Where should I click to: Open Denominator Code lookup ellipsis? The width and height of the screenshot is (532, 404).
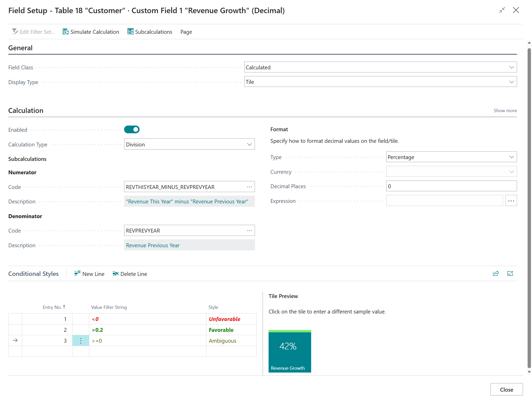(x=249, y=230)
